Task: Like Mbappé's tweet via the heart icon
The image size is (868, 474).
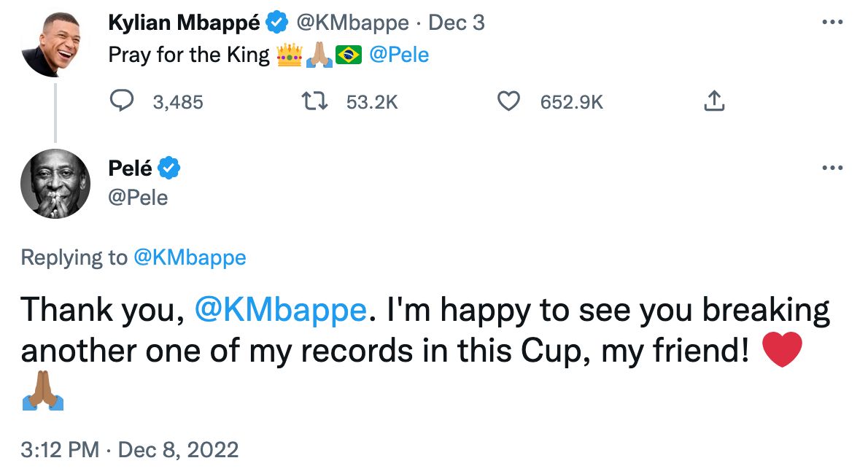Action: tap(508, 102)
